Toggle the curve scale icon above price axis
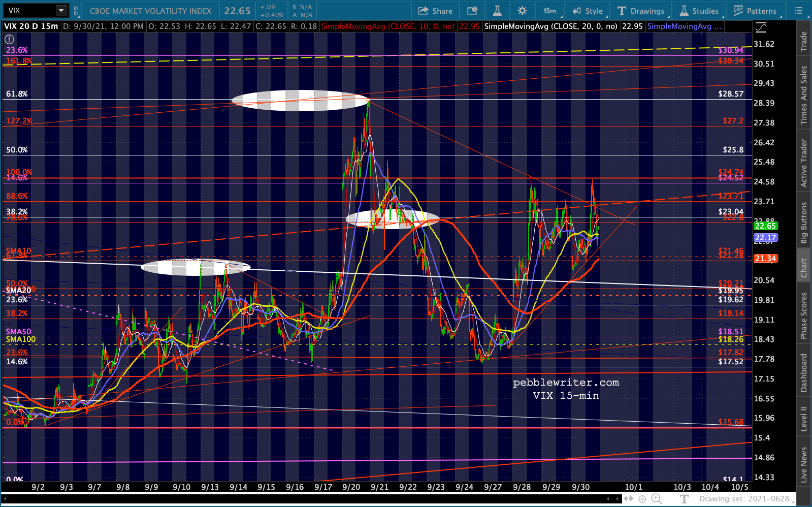 (x=761, y=27)
